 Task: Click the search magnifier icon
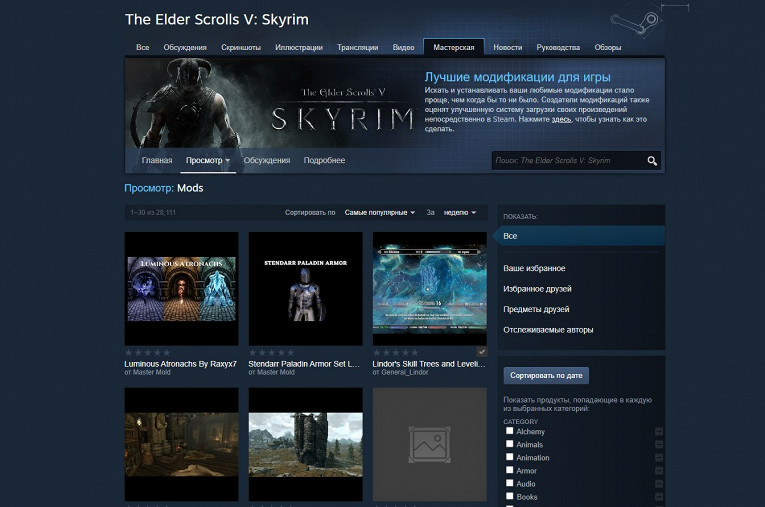point(652,161)
